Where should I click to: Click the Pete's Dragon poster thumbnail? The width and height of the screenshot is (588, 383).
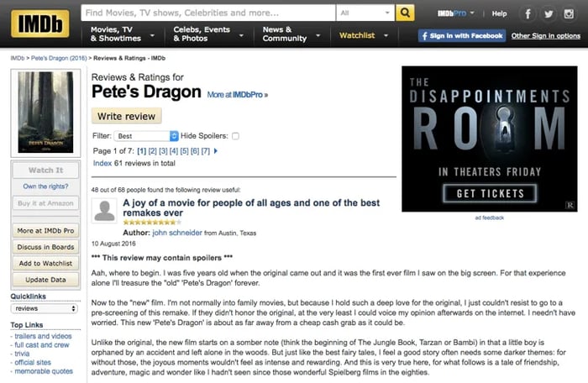point(45,111)
